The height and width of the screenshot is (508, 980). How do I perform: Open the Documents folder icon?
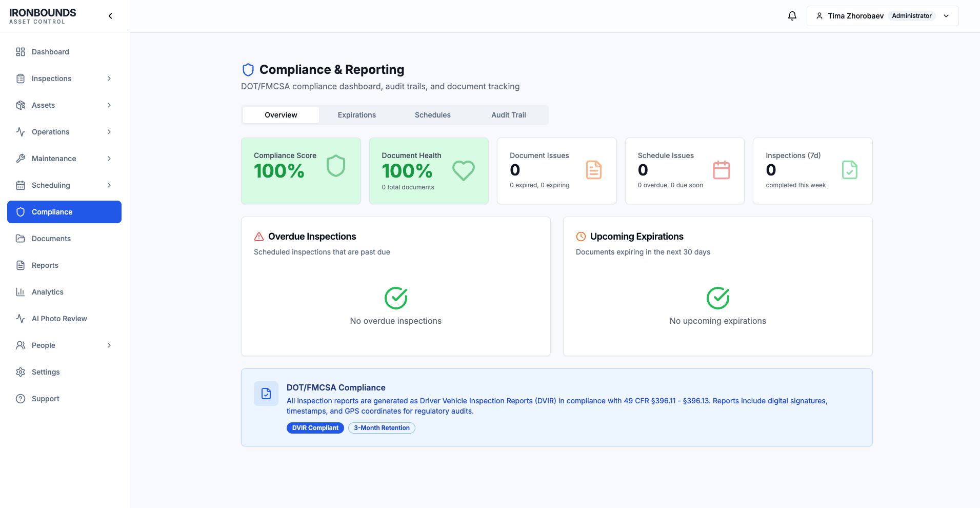(21, 239)
